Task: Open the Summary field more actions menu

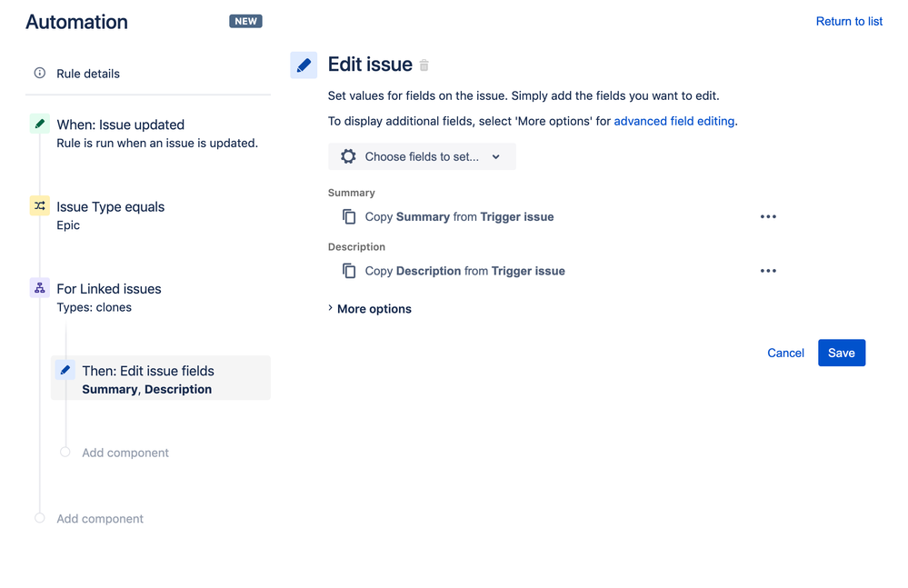Action: pyautogui.click(x=768, y=216)
